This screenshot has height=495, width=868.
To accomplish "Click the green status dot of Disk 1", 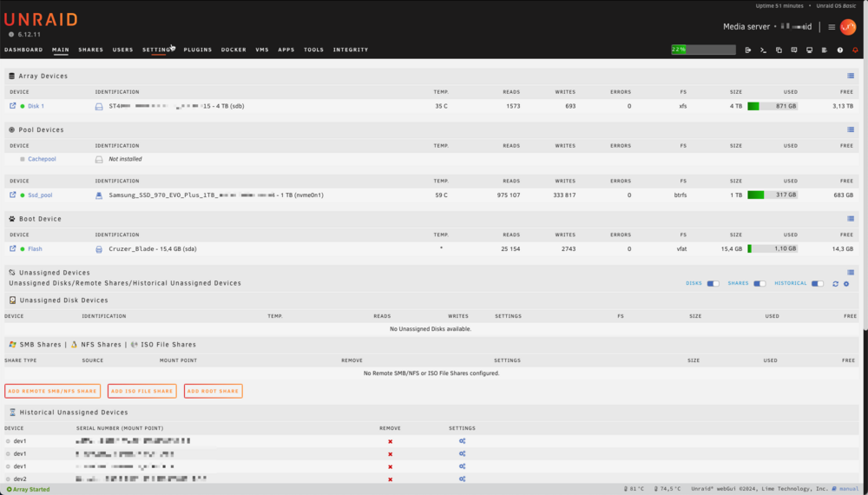I will coord(23,106).
